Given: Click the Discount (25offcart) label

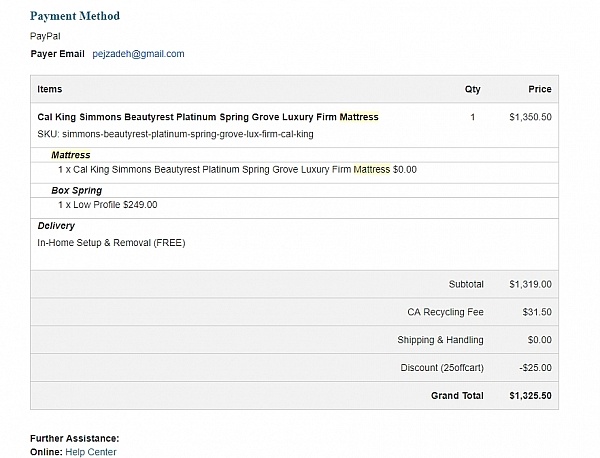Looking at the screenshot, I should point(442,368).
